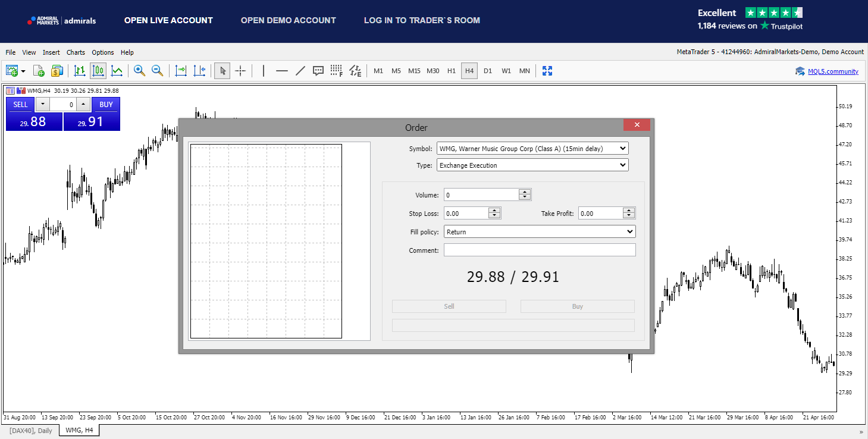Image resolution: width=868 pixels, height=439 pixels.
Task: Open the Type dropdown showing Exchange Execution
Action: click(x=532, y=165)
